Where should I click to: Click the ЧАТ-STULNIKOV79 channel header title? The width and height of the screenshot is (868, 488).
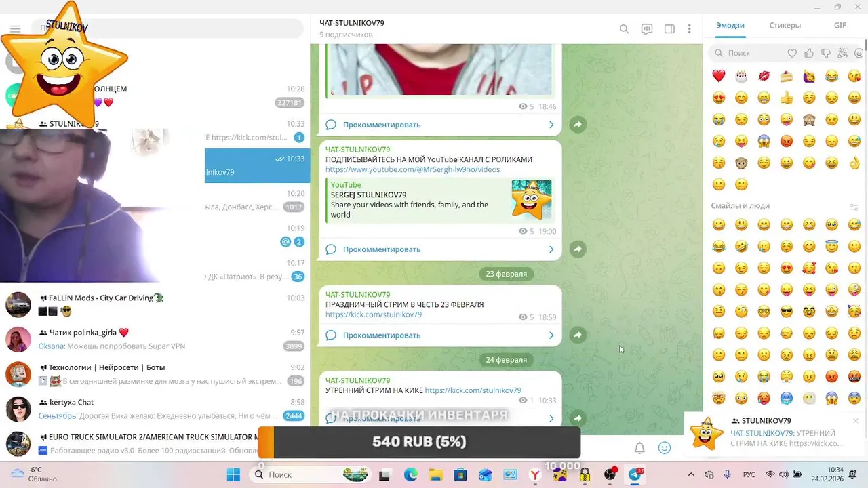tap(352, 23)
